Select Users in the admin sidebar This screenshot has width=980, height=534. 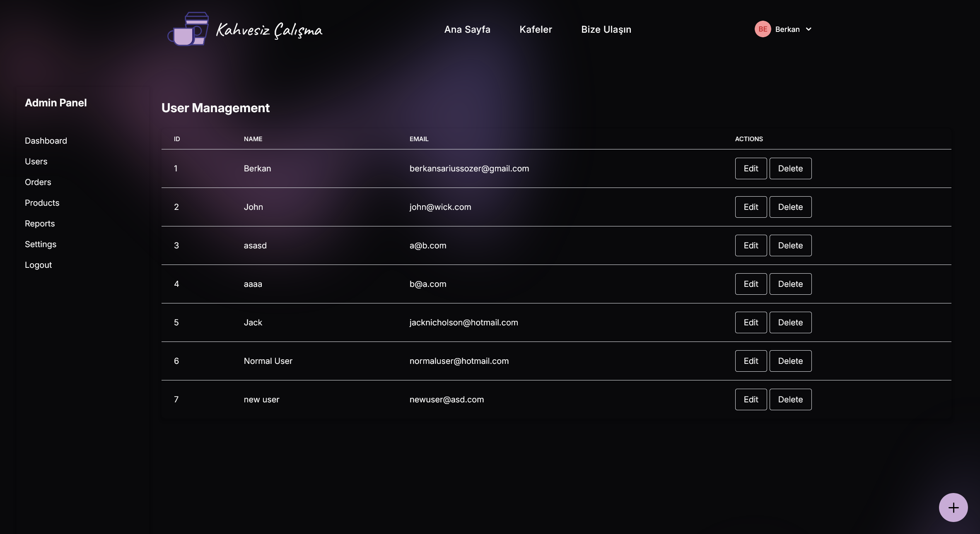click(x=36, y=161)
